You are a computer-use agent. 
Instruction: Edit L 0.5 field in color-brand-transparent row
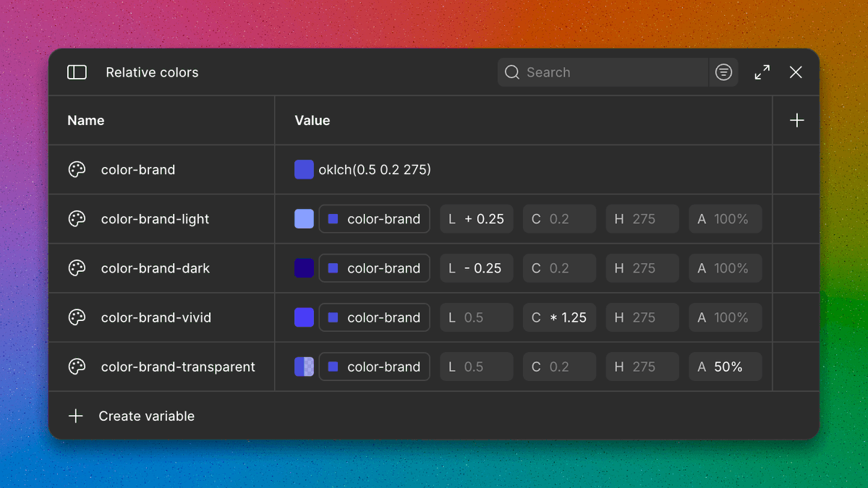(477, 367)
